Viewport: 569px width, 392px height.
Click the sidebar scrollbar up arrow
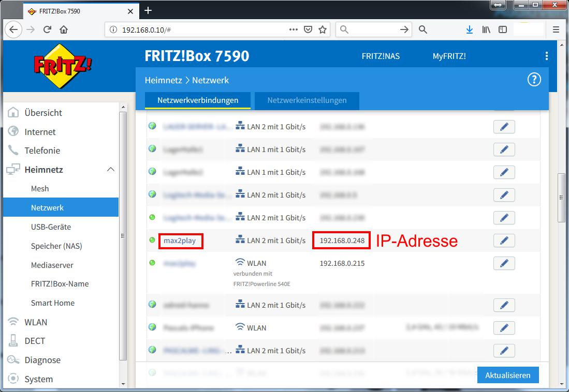click(x=123, y=108)
